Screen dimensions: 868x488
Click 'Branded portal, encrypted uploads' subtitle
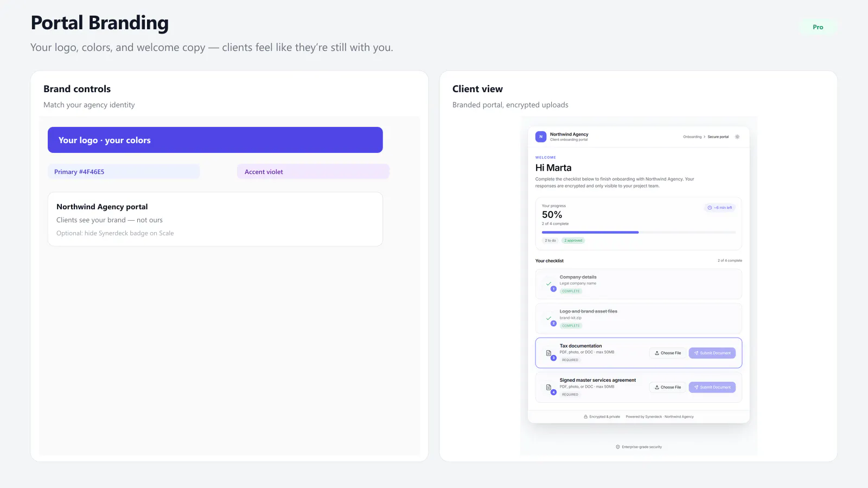pos(510,105)
